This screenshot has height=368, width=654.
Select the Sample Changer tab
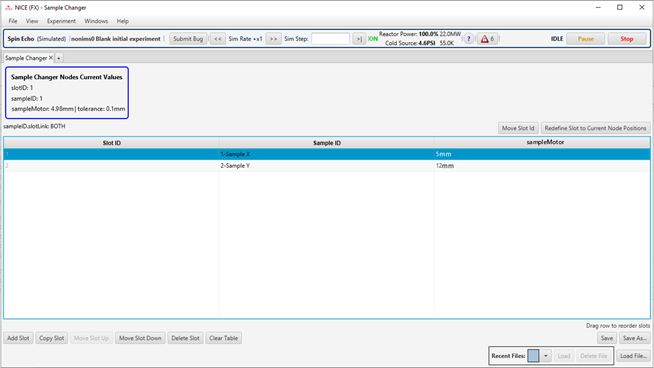tap(26, 58)
